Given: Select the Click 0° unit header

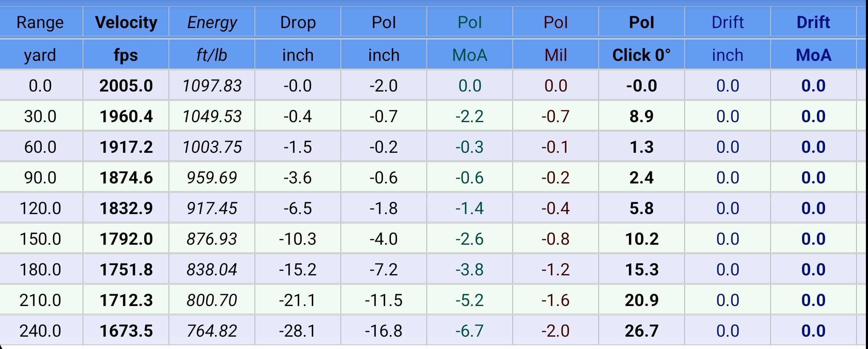Looking at the screenshot, I should tap(642, 55).
